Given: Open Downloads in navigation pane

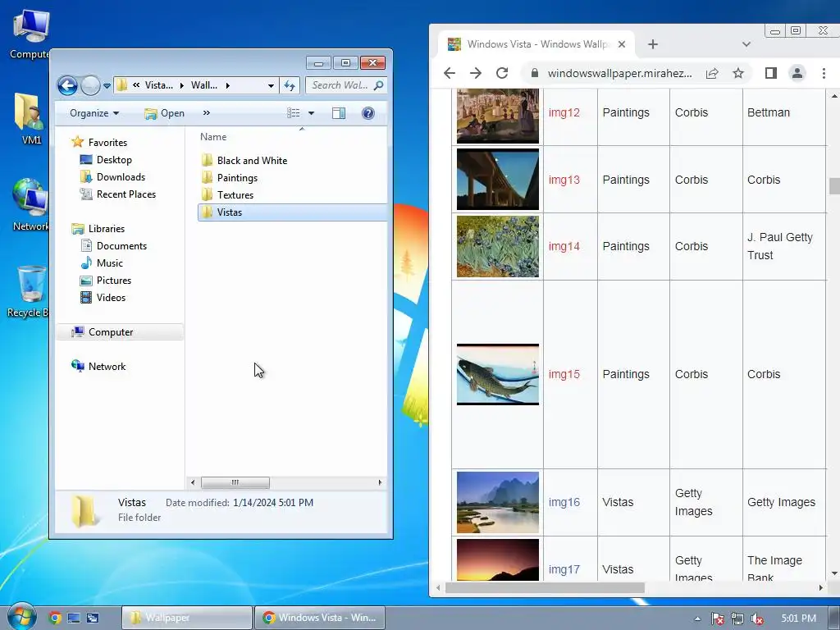Looking at the screenshot, I should 121,177.
